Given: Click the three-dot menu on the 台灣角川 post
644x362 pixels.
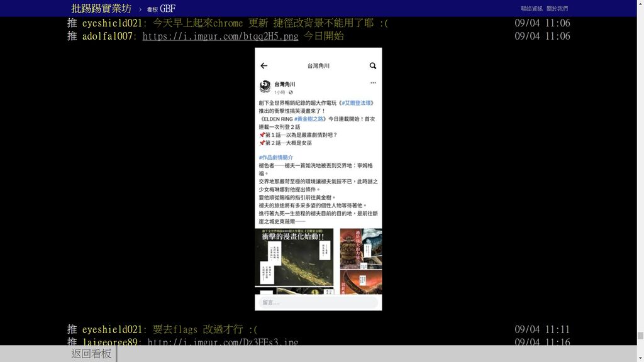Looking at the screenshot, I should [373, 83].
